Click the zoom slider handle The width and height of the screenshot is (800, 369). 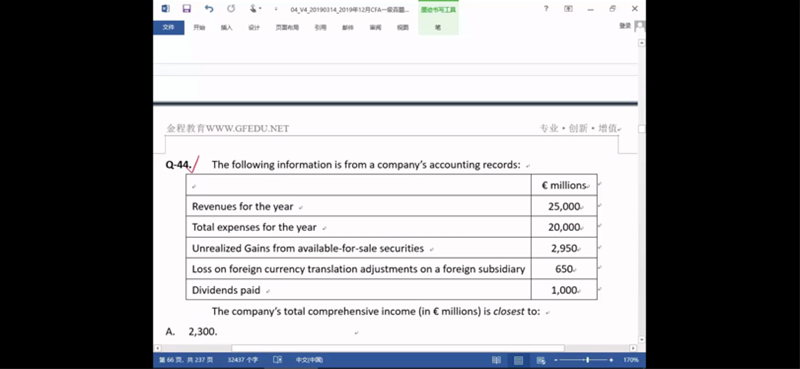coord(588,360)
